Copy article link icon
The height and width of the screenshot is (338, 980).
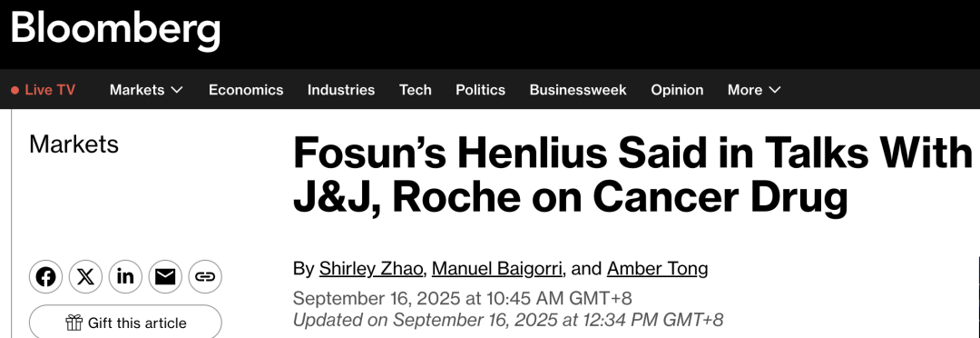205,276
